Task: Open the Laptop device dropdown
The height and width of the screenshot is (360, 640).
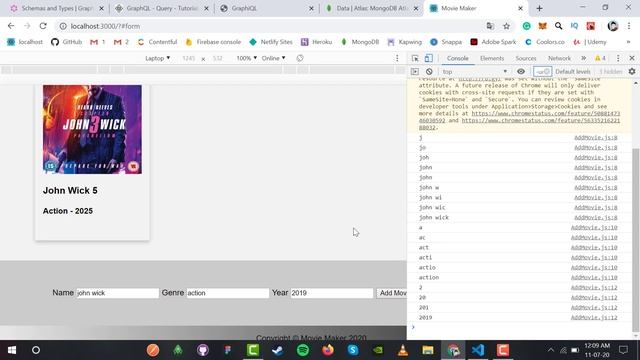Action: click(x=158, y=58)
